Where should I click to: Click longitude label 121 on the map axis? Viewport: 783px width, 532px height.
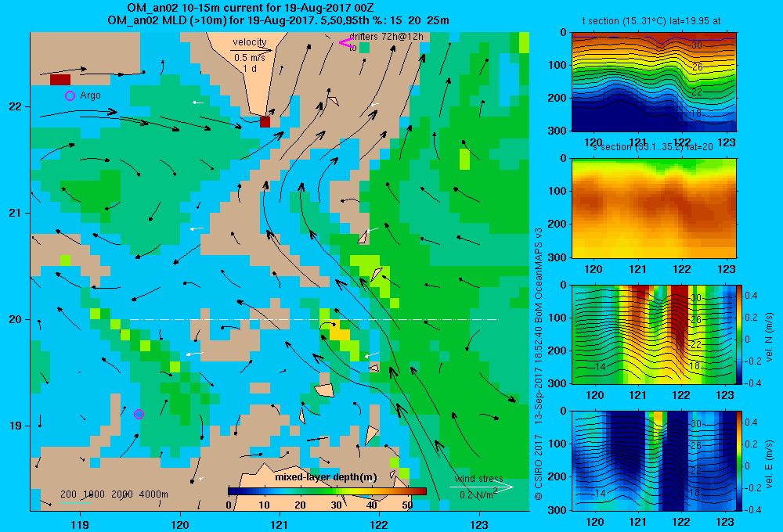click(280, 525)
